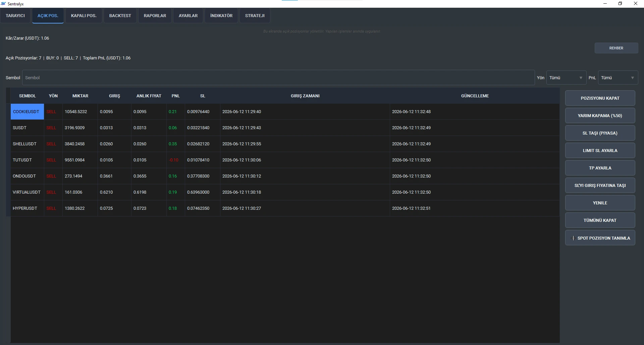Image resolution: width=644 pixels, height=345 pixels.
Task: Click ONDOUSDT stop-loss value 0.37708300
Action: (198, 176)
